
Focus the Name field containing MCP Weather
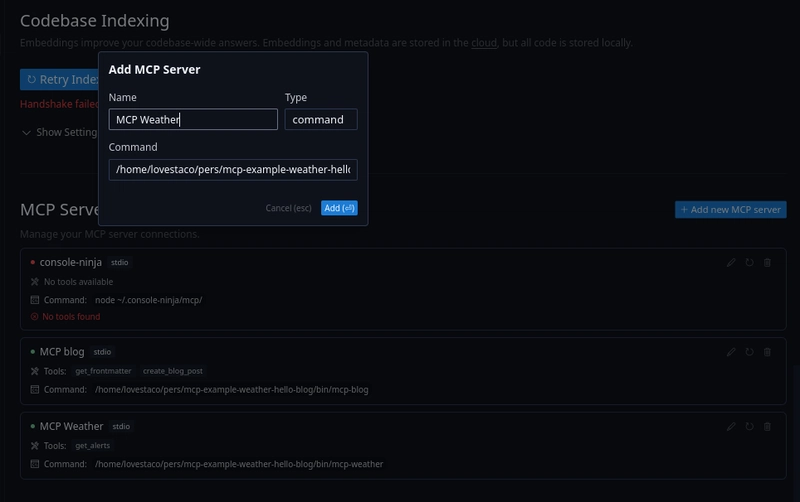point(193,119)
